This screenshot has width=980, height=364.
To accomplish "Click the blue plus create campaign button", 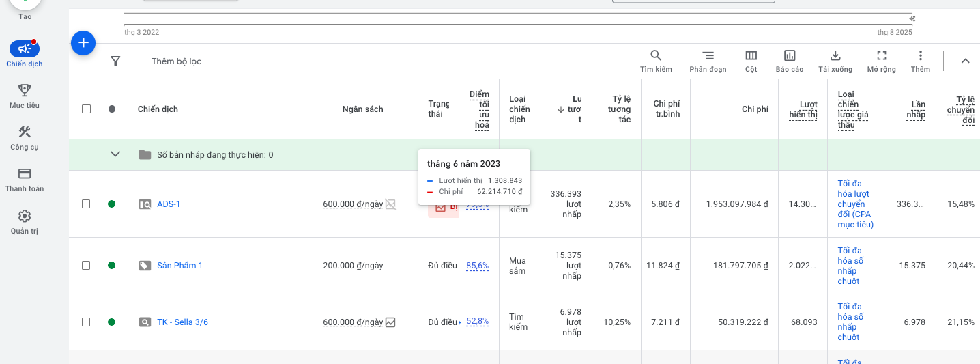I will coord(83,43).
